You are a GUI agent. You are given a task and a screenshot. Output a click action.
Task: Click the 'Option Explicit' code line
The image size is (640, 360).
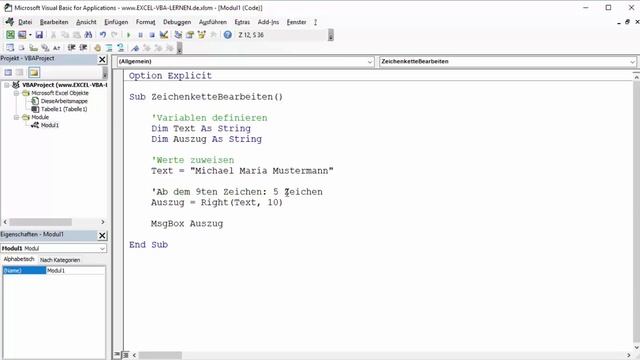click(x=170, y=76)
